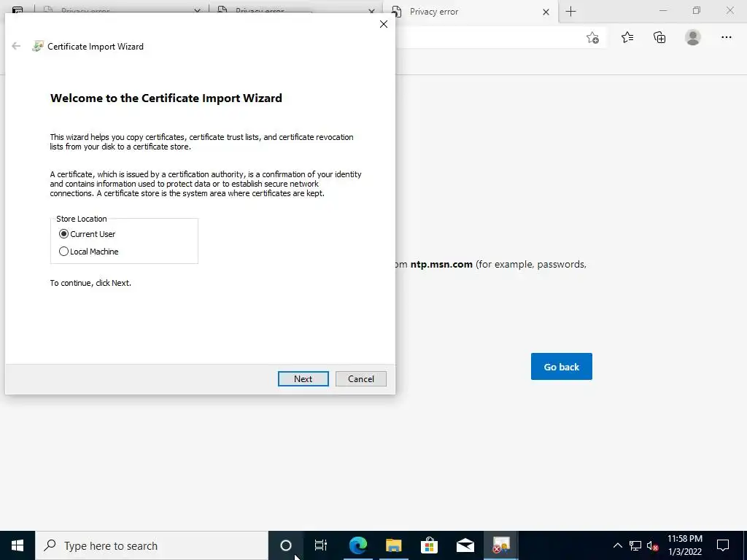Show hidden system tray icons
Screen dimensions: 747x560
pyautogui.click(x=617, y=545)
